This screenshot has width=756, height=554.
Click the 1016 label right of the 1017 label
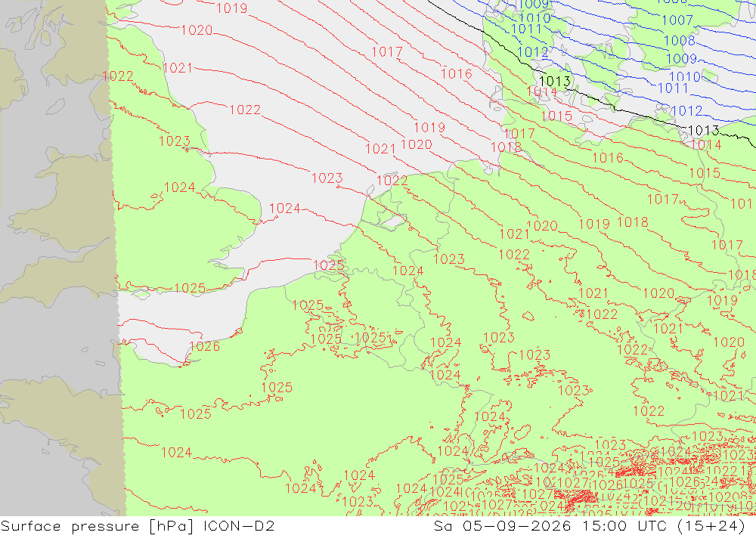457,74
